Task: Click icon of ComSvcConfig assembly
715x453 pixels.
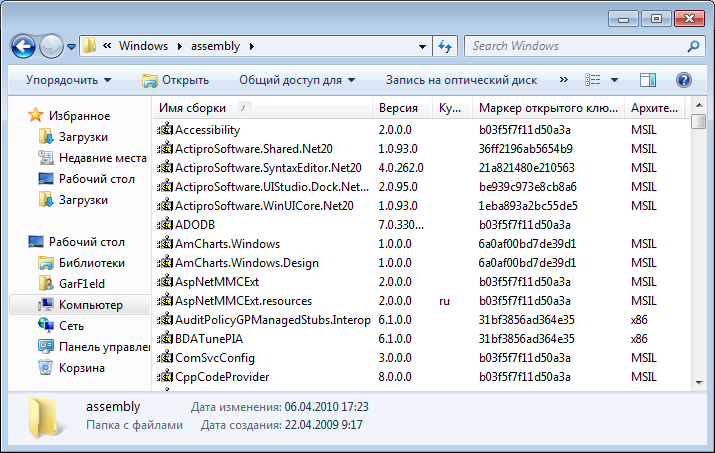Action: 165,357
